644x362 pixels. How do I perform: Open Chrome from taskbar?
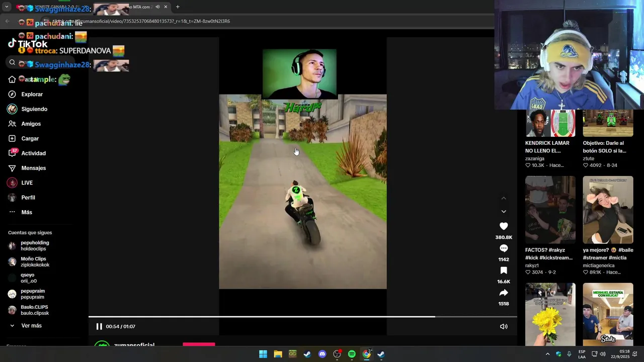(367, 354)
